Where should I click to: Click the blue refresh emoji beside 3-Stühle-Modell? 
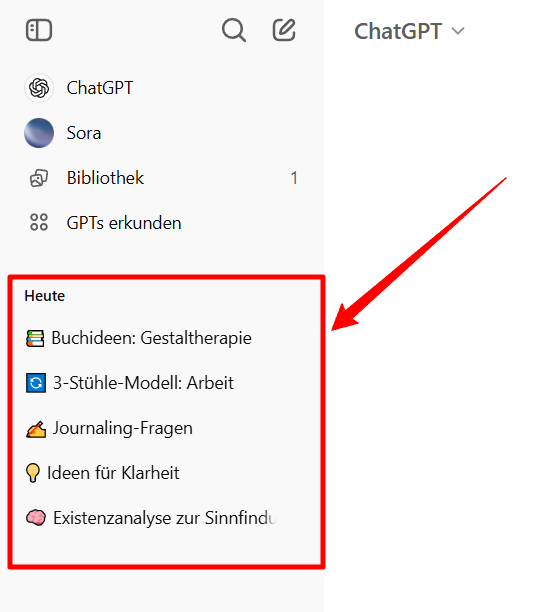[x=36, y=383]
